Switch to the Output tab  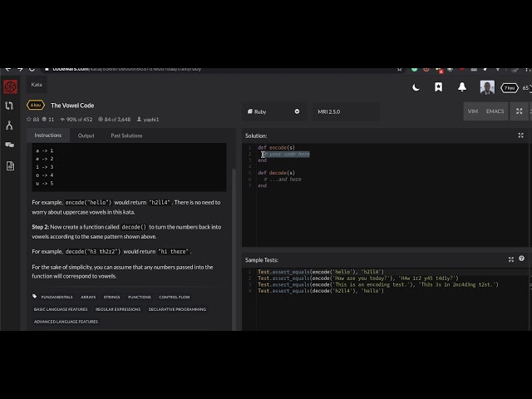(86, 135)
